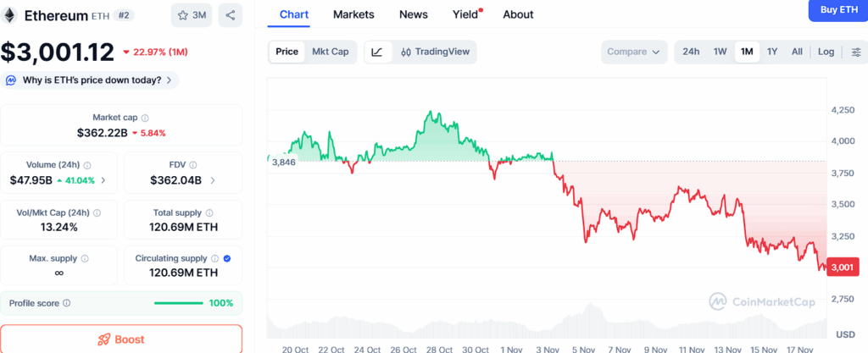The image size is (868, 353).
Task: Click the line chart icon
Action: click(x=377, y=52)
